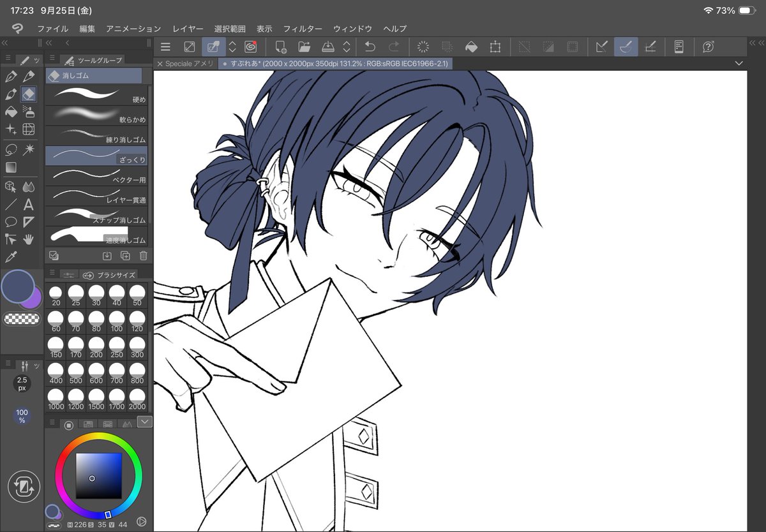Click Undo in the command bar
The width and height of the screenshot is (766, 532).
tap(369, 47)
